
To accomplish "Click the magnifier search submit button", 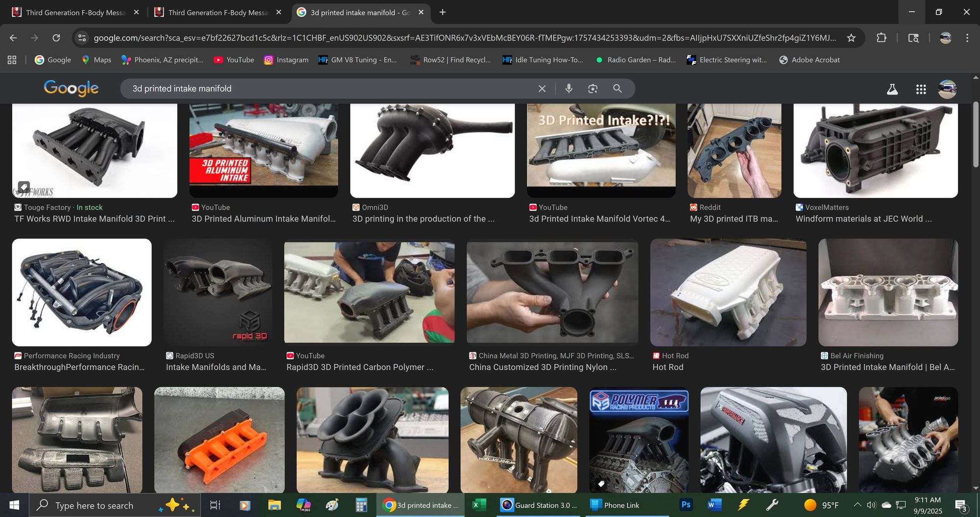I will [617, 88].
